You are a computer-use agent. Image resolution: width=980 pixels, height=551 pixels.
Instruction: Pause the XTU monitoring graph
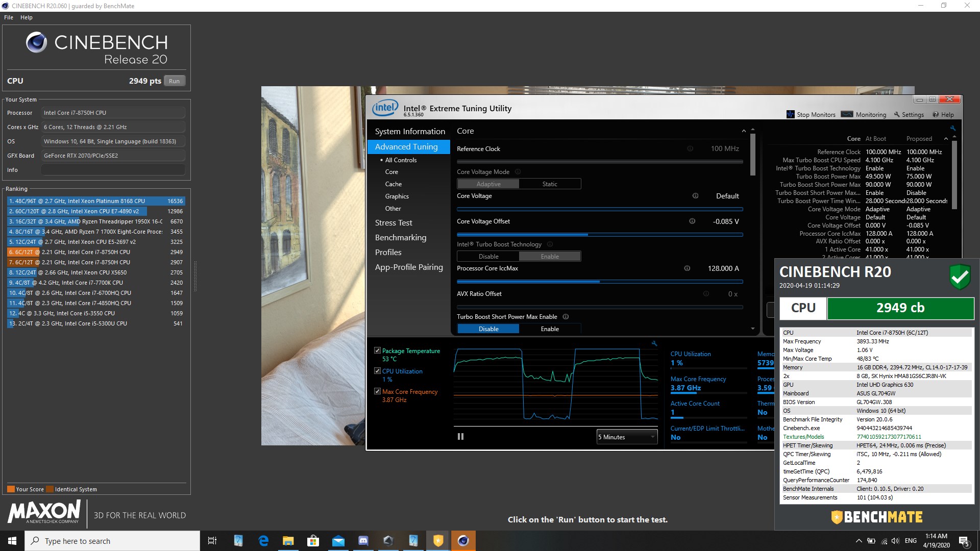(x=460, y=437)
